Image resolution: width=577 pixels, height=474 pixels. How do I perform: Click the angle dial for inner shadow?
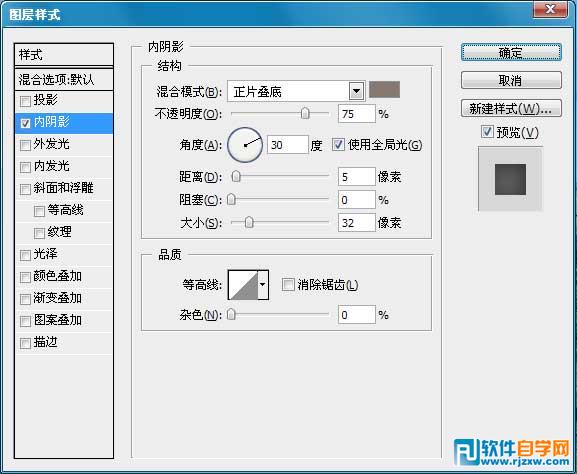(x=245, y=145)
